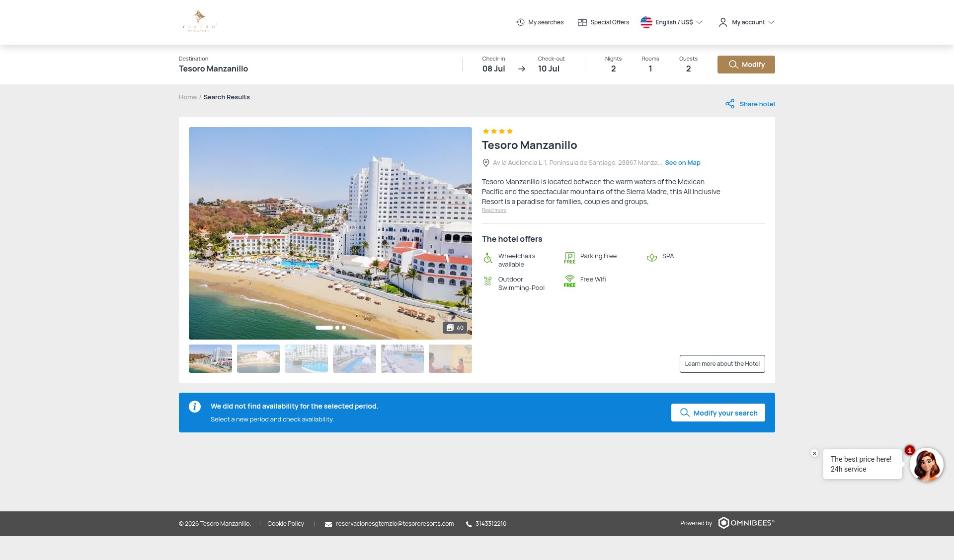Image resolution: width=954 pixels, height=560 pixels.
Task: Open See on Map link
Action: [683, 163]
